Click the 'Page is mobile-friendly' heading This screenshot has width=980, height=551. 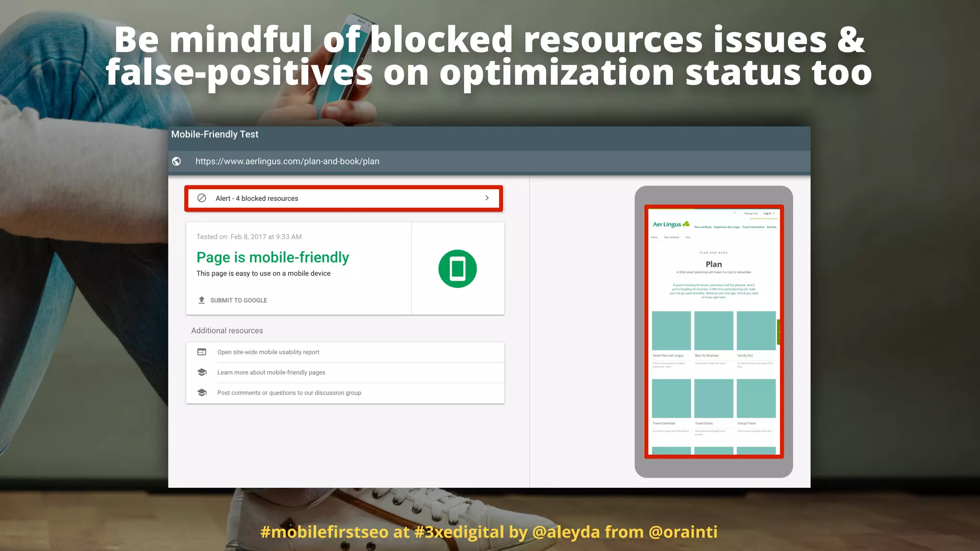pos(273,257)
